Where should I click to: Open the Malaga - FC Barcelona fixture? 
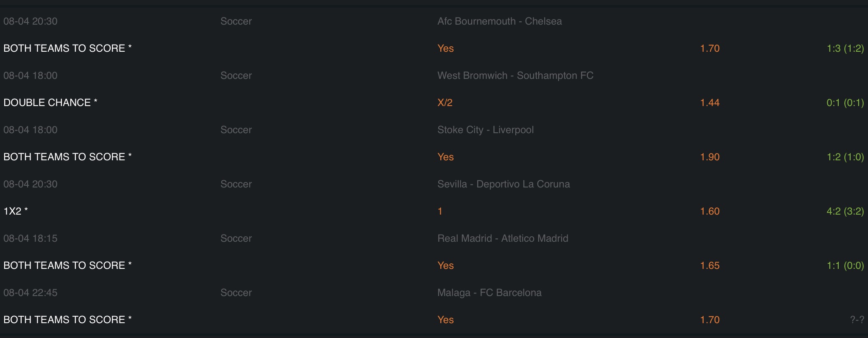pyautogui.click(x=489, y=293)
